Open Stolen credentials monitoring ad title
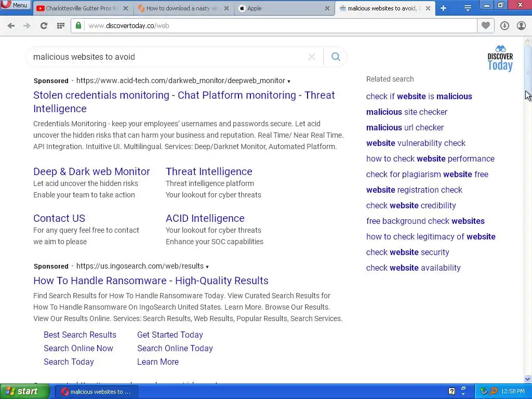Viewport: 532px width, 399px height. [184, 102]
